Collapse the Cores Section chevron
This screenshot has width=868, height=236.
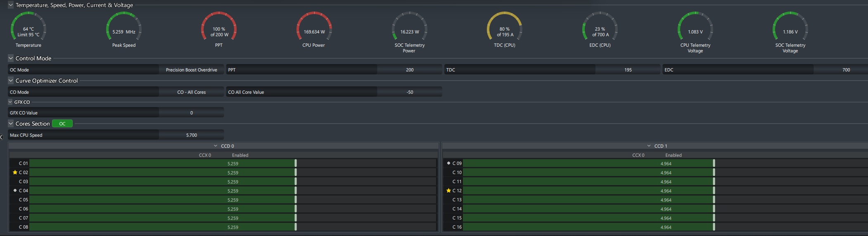click(x=11, y=124)
